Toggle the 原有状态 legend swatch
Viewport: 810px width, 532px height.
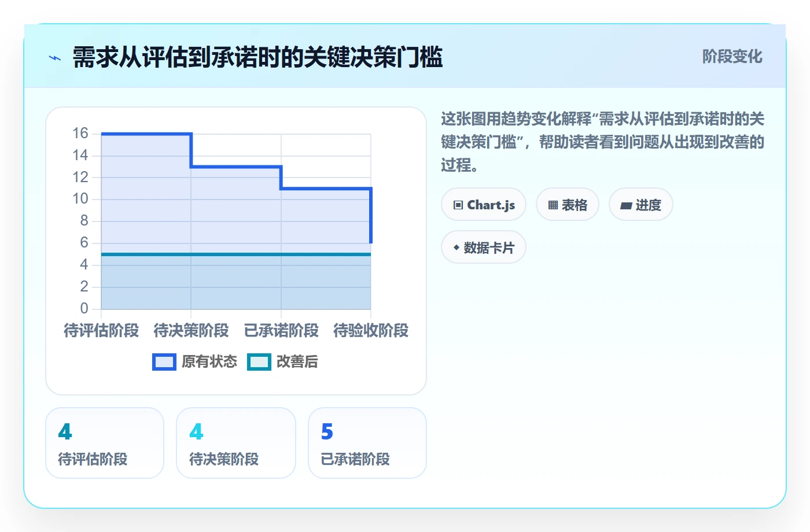pyautogui.click(x=164, y=362)
